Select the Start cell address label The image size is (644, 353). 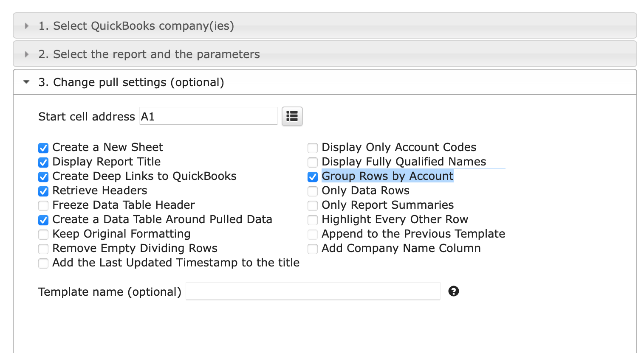coord(87,117)
